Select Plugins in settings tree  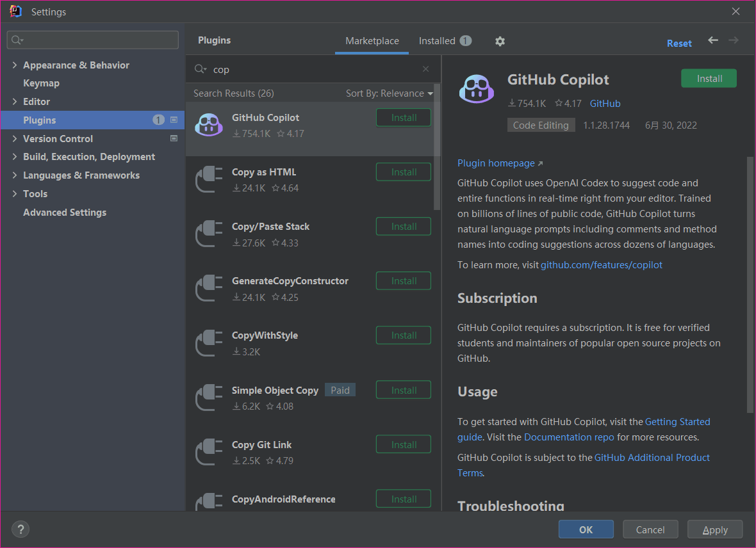tap(92, 120)
